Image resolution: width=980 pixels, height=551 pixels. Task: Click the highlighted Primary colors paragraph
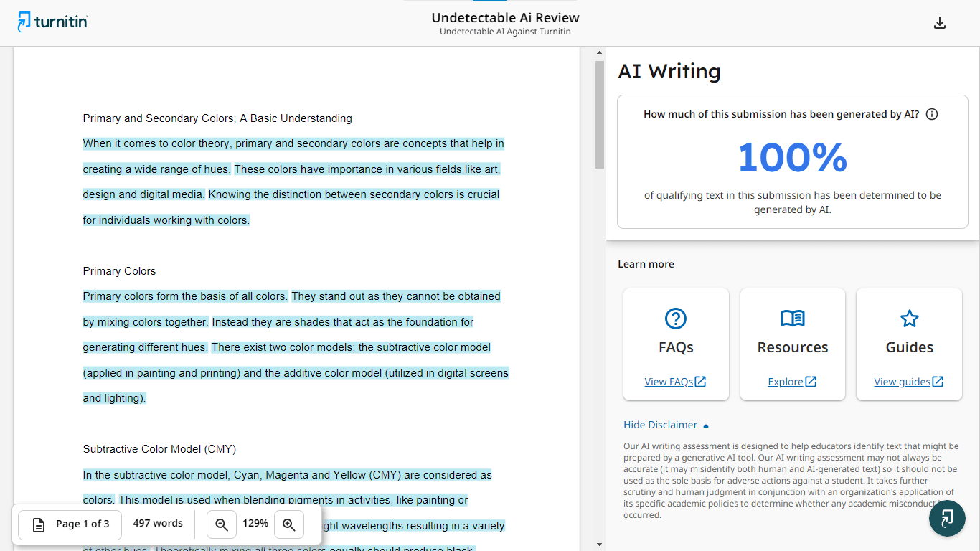pyautogui.click(x=294, y=347)
